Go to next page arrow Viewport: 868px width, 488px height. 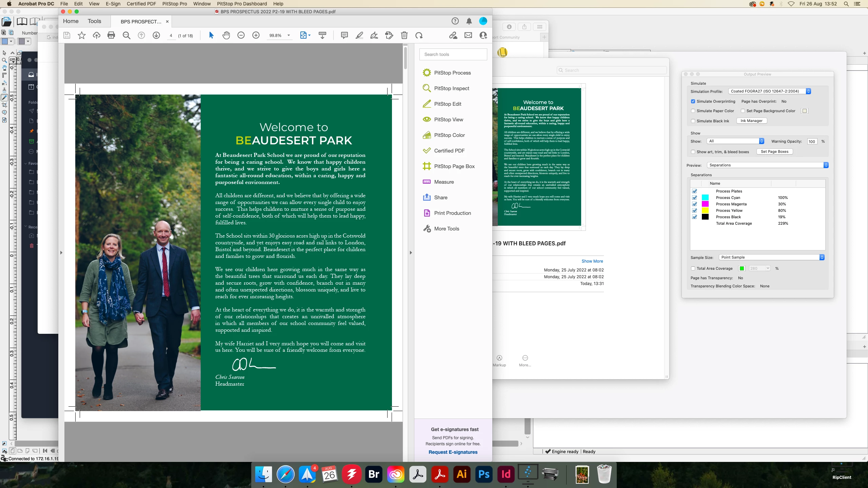pos(156,35)
